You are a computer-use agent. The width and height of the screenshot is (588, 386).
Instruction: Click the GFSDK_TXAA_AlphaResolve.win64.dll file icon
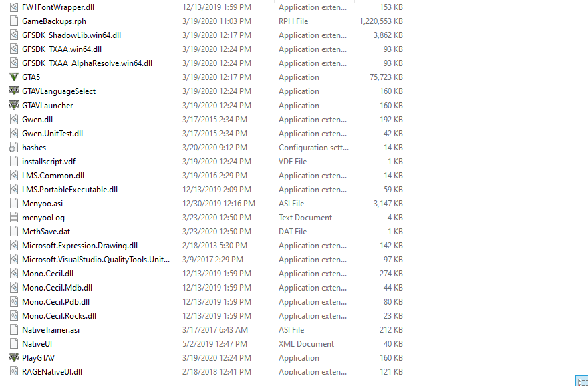[x=14, y=63]
